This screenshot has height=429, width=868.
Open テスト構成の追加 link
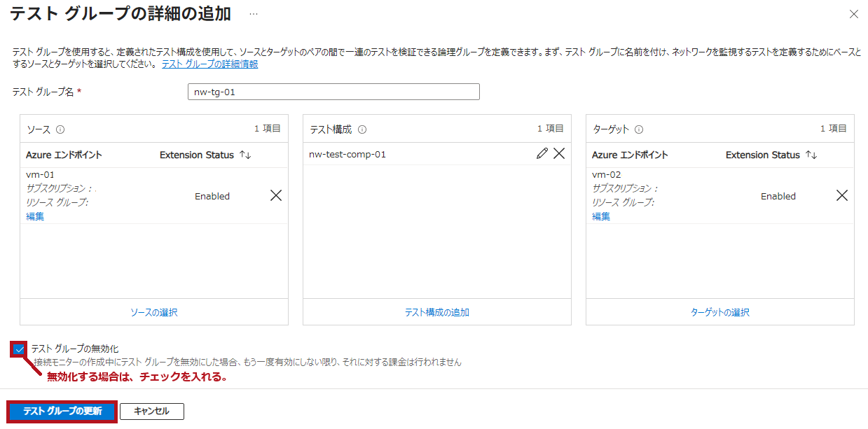(x=437, y=312)
